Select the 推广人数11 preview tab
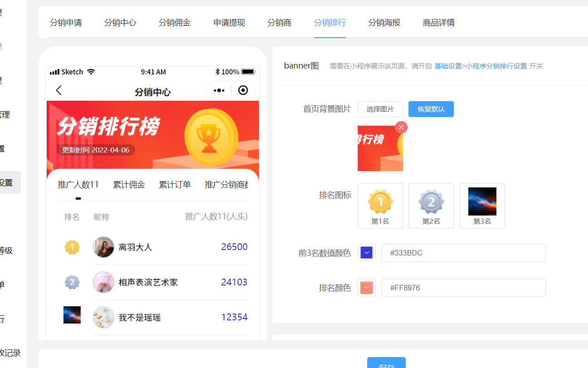The image size is (588, 368). [78, 185]
